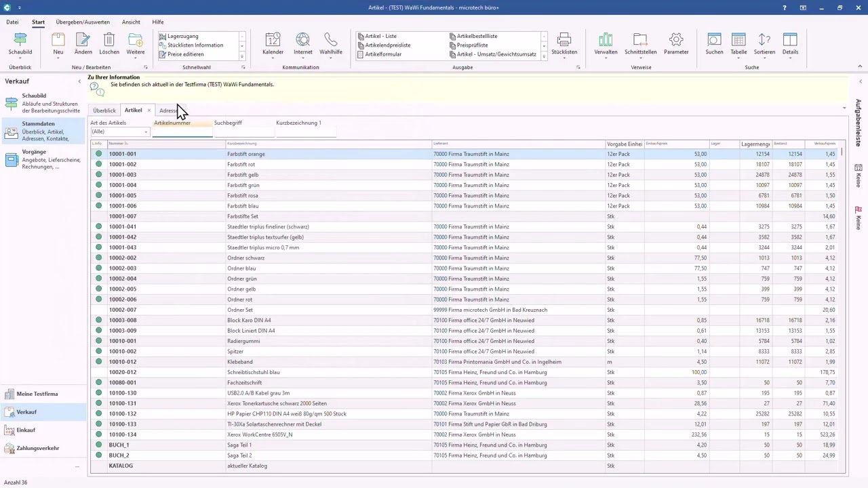
Task: Switch to Meine Testfirma area
Action: 44,394
